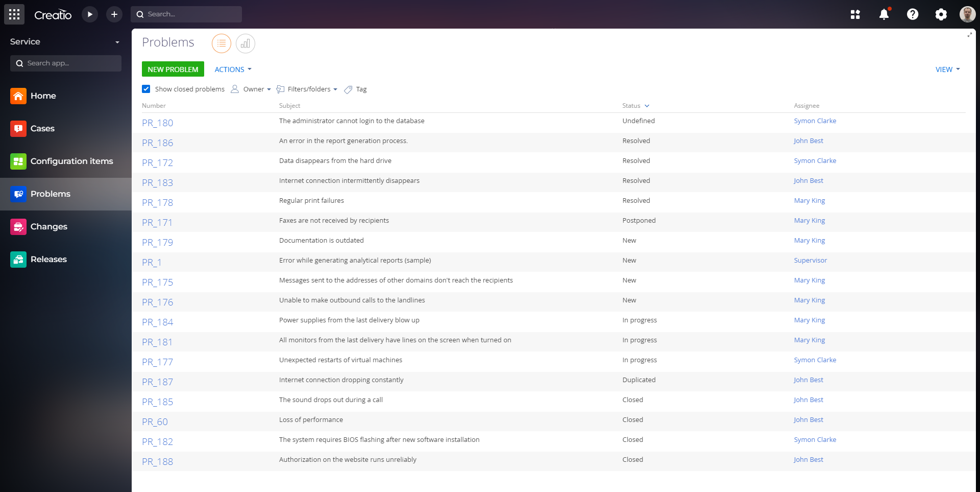Open John Best assignee on PR_186 row

[x=808, y=141]
